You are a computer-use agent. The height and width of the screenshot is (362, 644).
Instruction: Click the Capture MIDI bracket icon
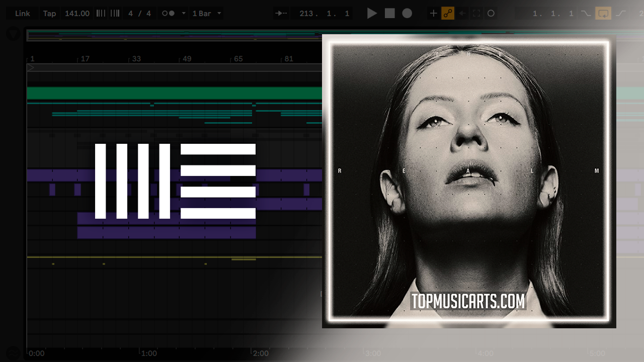pos(476,14)
